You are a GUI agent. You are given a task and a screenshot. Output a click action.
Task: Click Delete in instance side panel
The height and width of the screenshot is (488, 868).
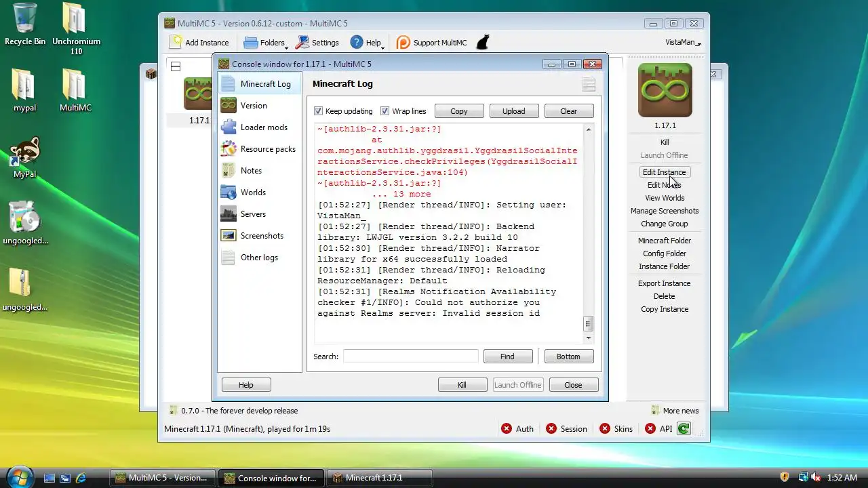[665, 296]
